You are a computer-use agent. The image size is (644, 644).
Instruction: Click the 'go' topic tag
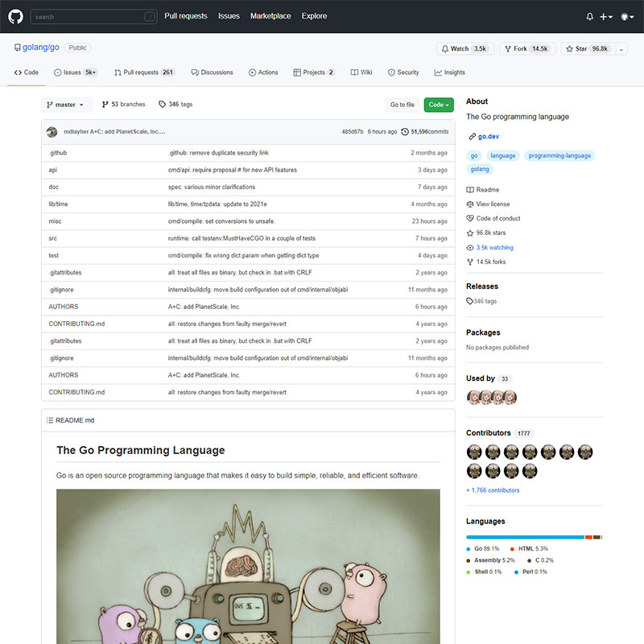(x=474, y=155)
